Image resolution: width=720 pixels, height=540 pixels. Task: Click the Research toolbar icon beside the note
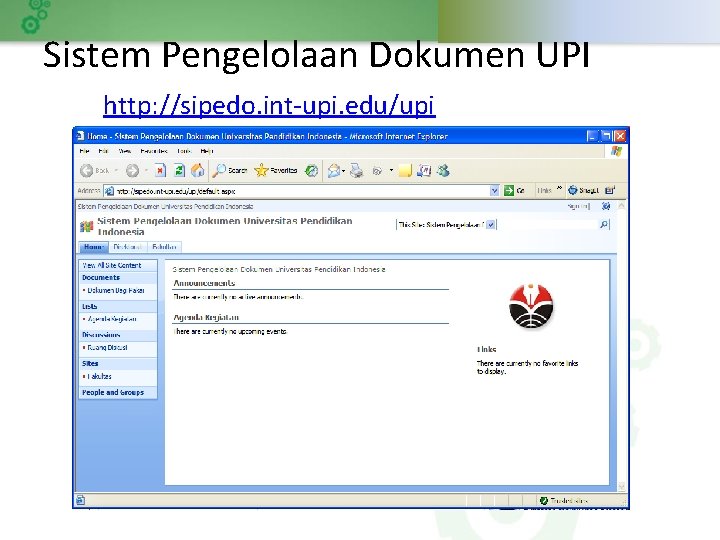(424, 171)
